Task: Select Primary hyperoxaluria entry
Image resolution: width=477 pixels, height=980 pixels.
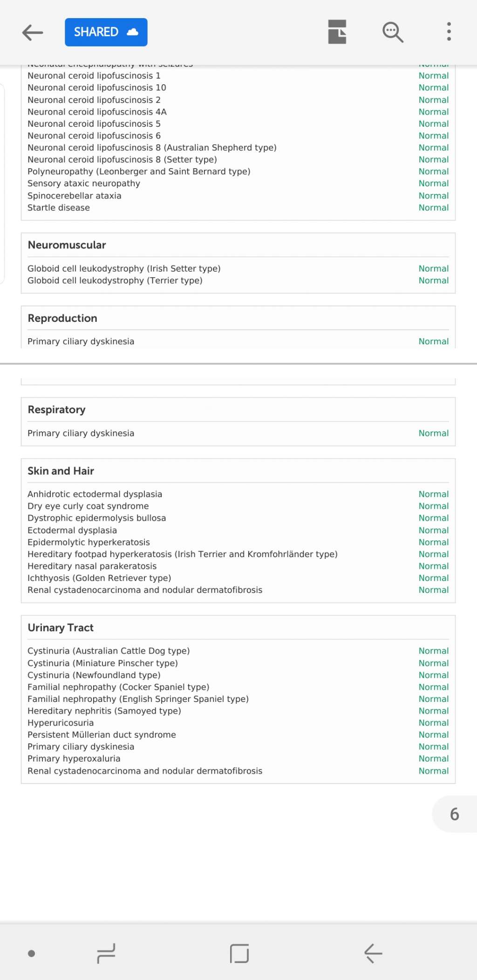Action: [x=74, y=758]
